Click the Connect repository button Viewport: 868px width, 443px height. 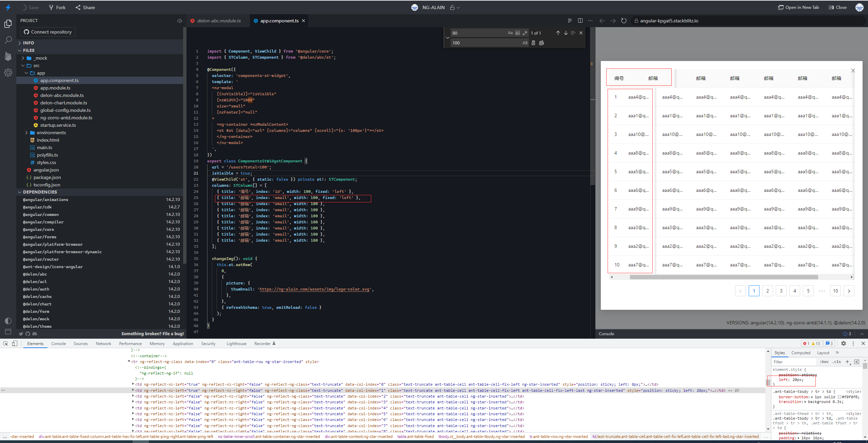click(x=47, y=32)
